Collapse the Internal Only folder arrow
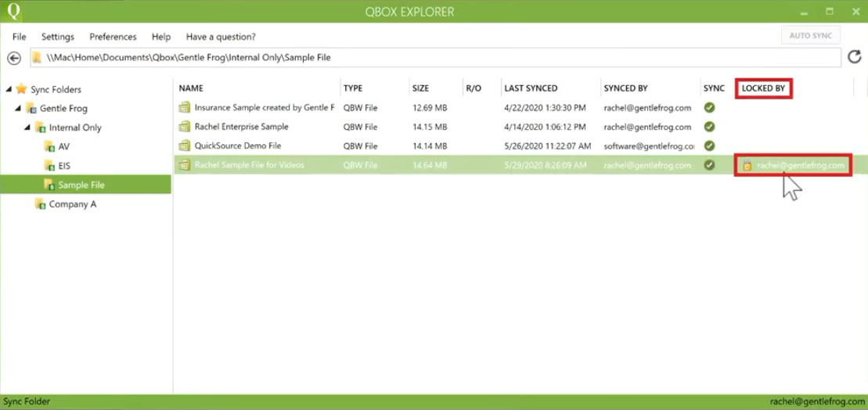This screenshot has height=410, width=868. 27,128
